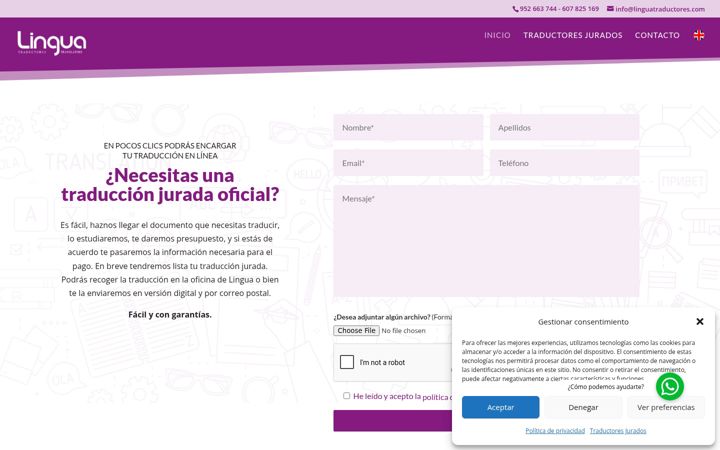This screenshot has height=450, width=720.
Task: Click the Apellidos input field
Action: [x=564, y=128]
